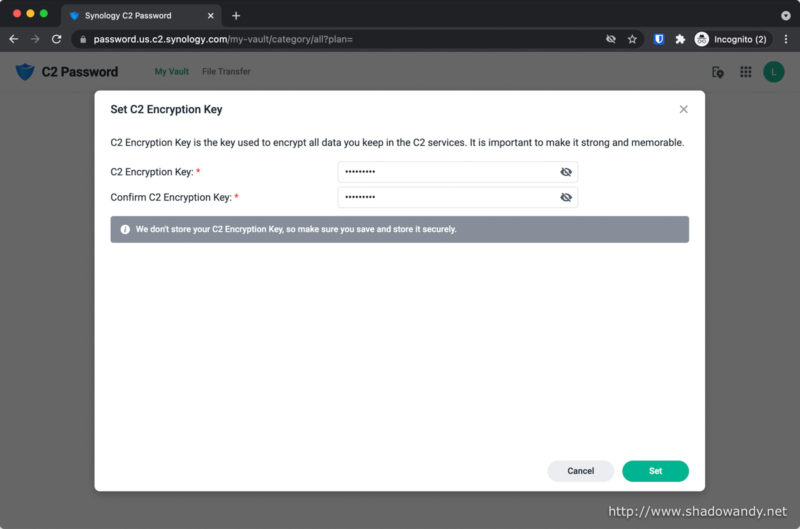Click the info icon in notice banner
The height and width of the screenshot is (529, 800).
coord(125,230)
